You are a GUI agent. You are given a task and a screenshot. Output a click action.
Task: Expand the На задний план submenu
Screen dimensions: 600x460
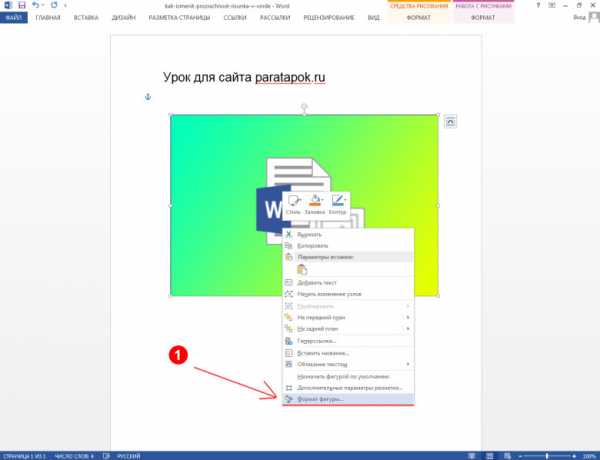point(348,329)
